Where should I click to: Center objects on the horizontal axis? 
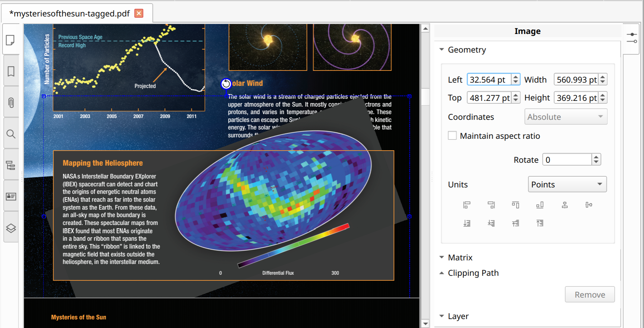click(589, 205)
